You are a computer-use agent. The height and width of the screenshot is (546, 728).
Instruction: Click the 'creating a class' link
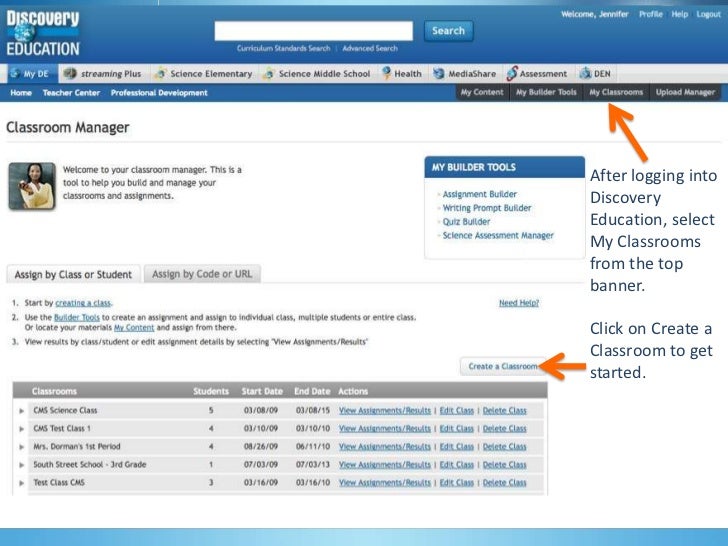pos(83,303)
